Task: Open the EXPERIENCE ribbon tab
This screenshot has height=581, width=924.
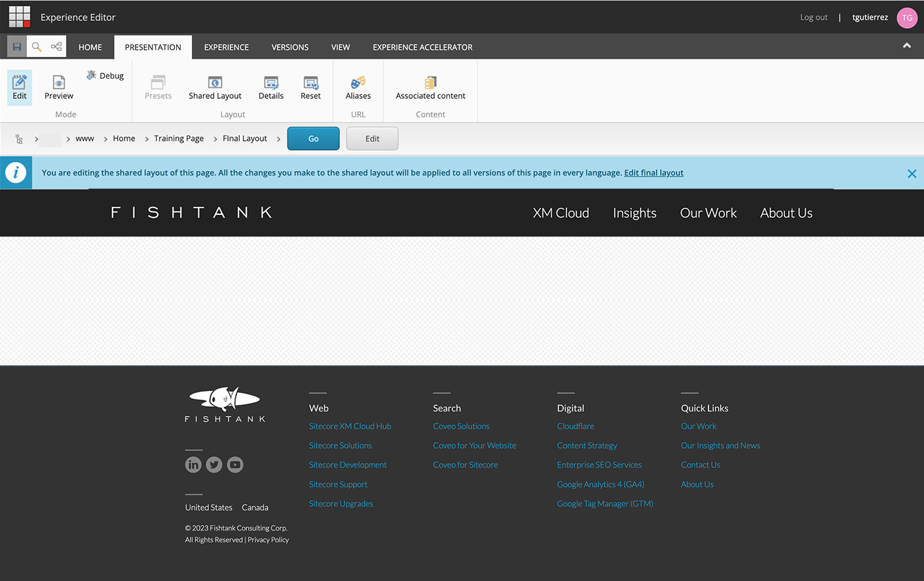Action: tap(227, 47)
